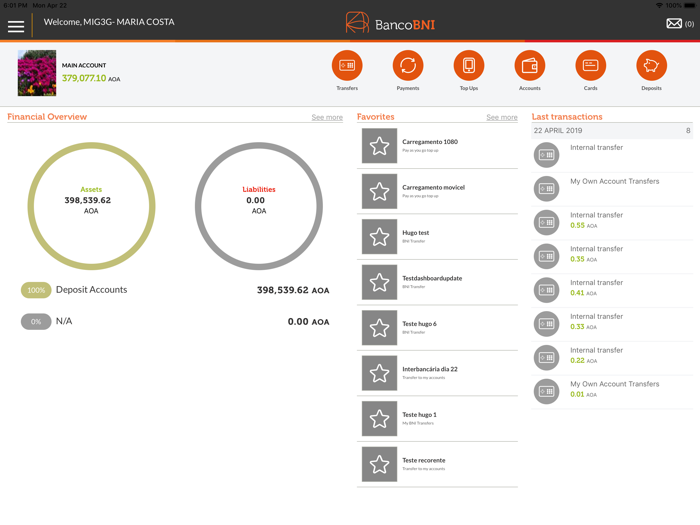Open favorite Hugo test label
The image size is (700, 525).
[x=416, y=233]
